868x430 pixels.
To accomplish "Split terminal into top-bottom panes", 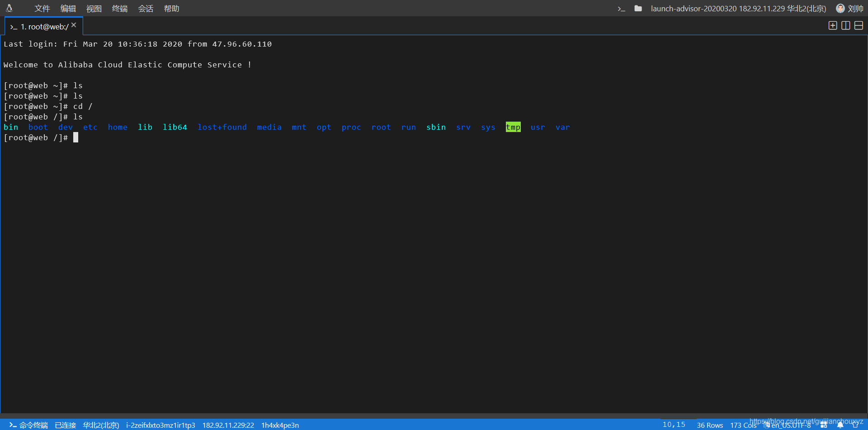I will click(x=859, y=26).
